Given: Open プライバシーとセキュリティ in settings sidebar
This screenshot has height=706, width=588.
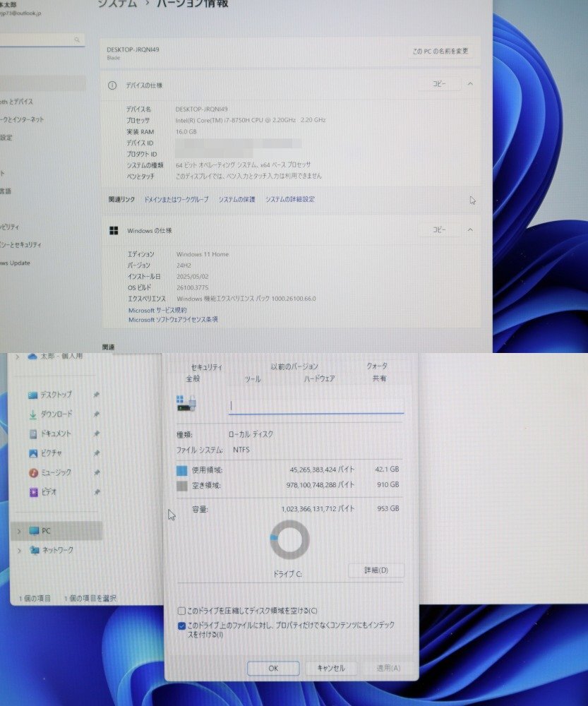Looking at the screenshot, I should click(x=20, y=244).
